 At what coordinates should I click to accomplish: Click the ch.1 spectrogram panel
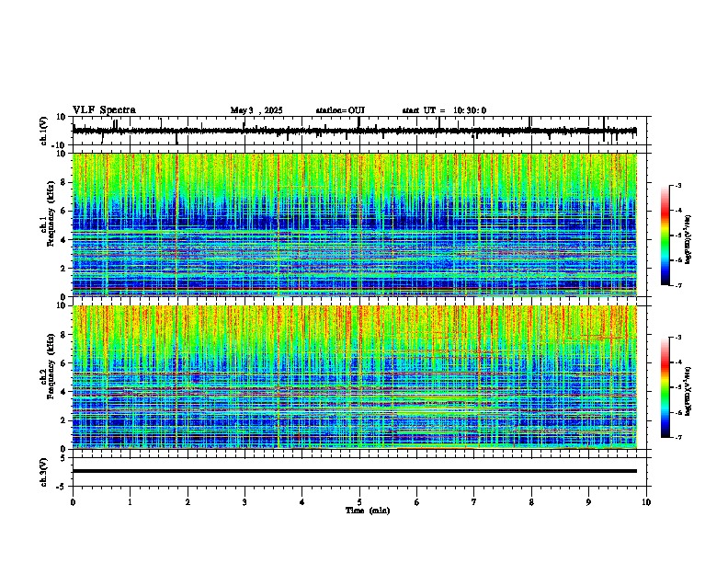[x=355, y=224]
